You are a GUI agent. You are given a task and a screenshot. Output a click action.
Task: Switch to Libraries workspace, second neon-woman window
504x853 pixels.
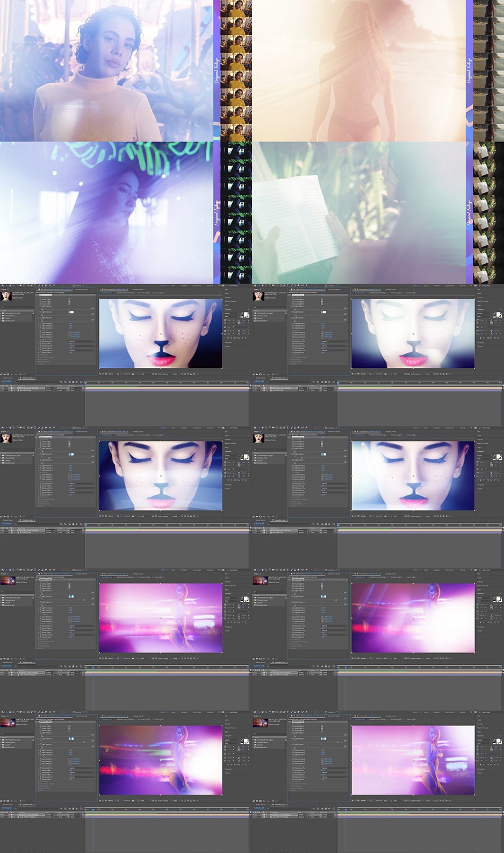point(462,570)
